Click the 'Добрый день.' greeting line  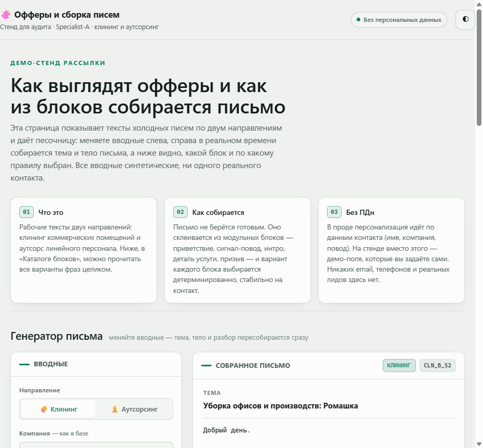226,430
